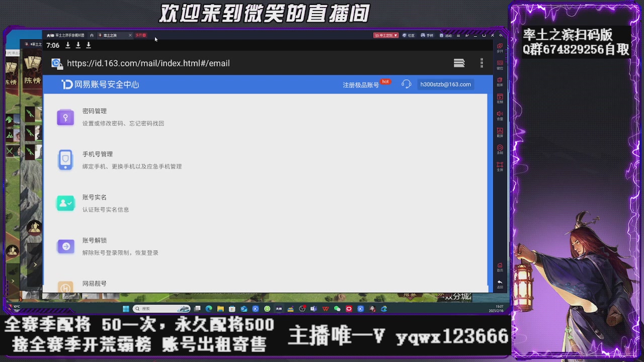Open Microsoft Teams from the taskbar
The width and height of the screenshot is (644, 362).
coord(313,309)
